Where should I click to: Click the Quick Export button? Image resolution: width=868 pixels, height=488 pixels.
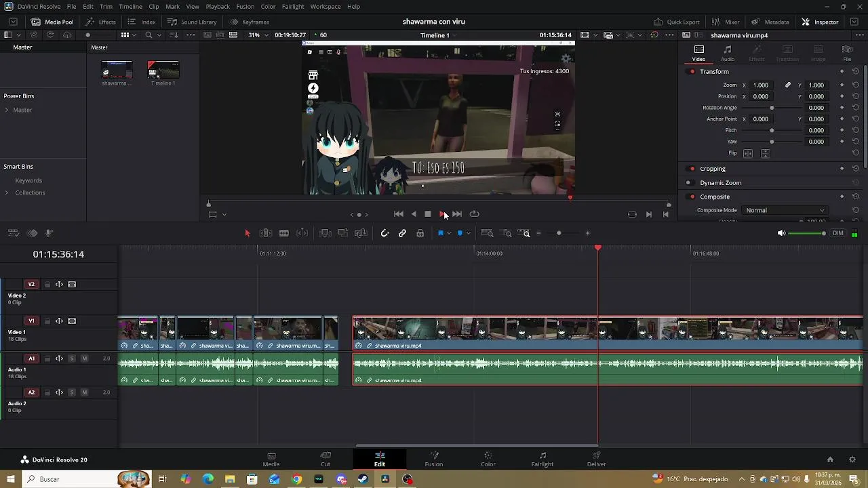[677, 22]
